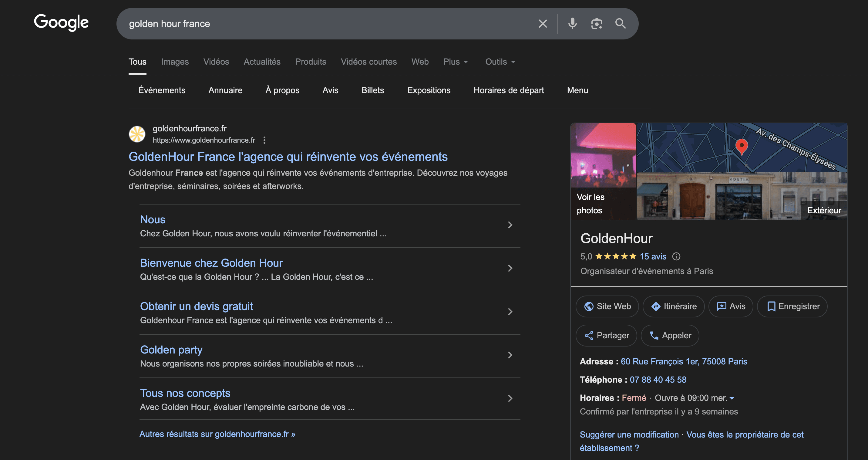Expand the Golden party chevron
The height and width of the screenshot is (460, 868).
point(510,355)
